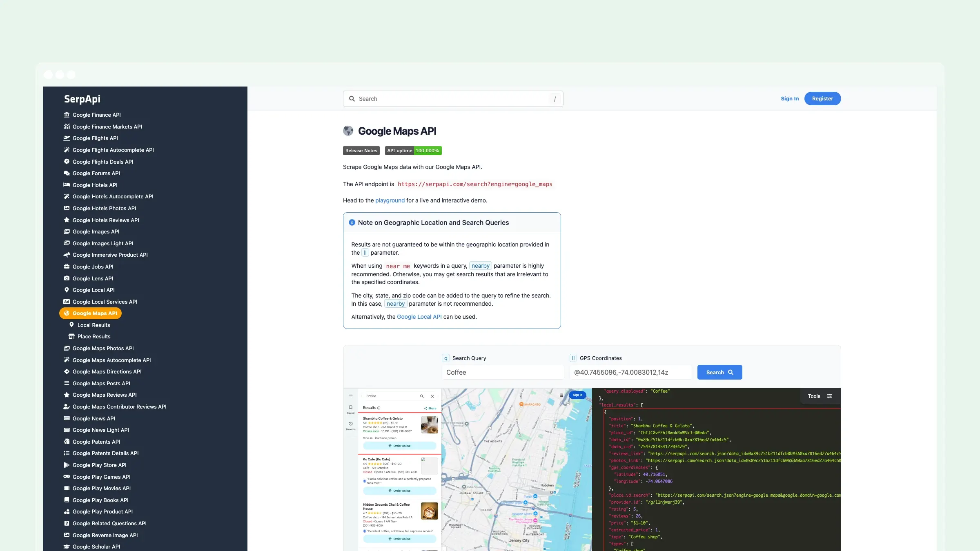Click the Ad icon beside Google Local Services API
This screenshot has width=980, height=551.
(x=67, y=302)
